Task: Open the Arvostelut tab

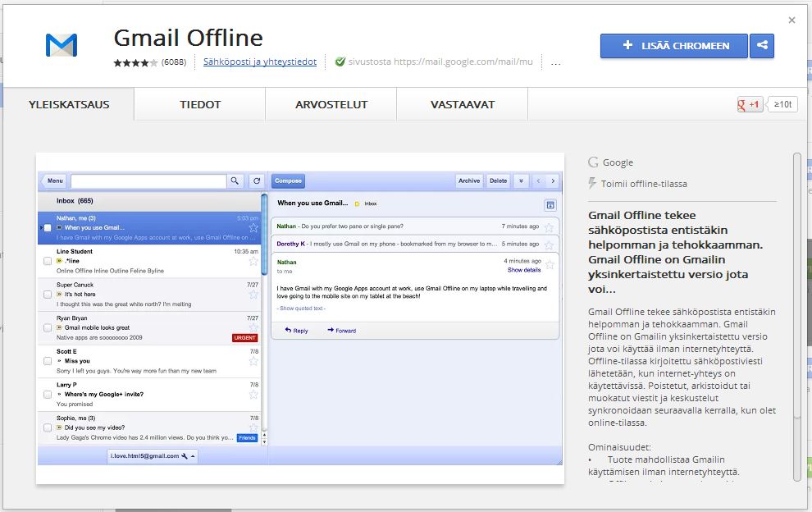Action: click(331, 105)
